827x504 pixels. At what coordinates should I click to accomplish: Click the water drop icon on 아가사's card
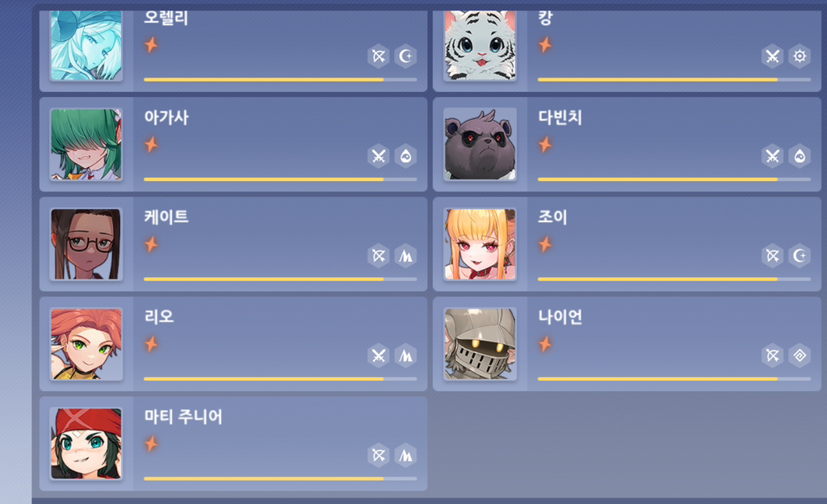pos(405,156)
